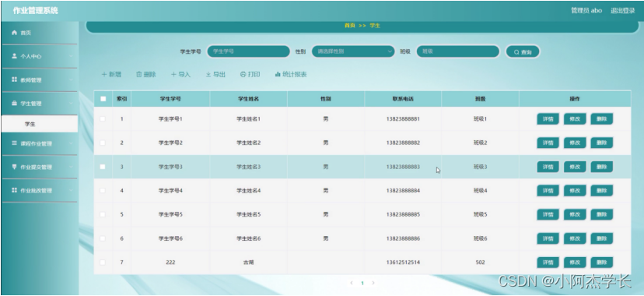Click 修改 for student 古湖
The image size is (644, 296).
tap(575, 263)
